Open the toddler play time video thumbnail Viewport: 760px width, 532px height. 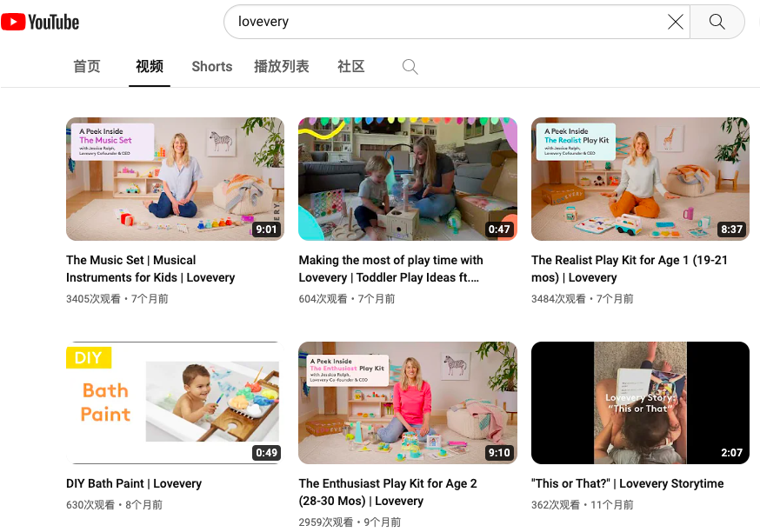[x=408, y=179]
